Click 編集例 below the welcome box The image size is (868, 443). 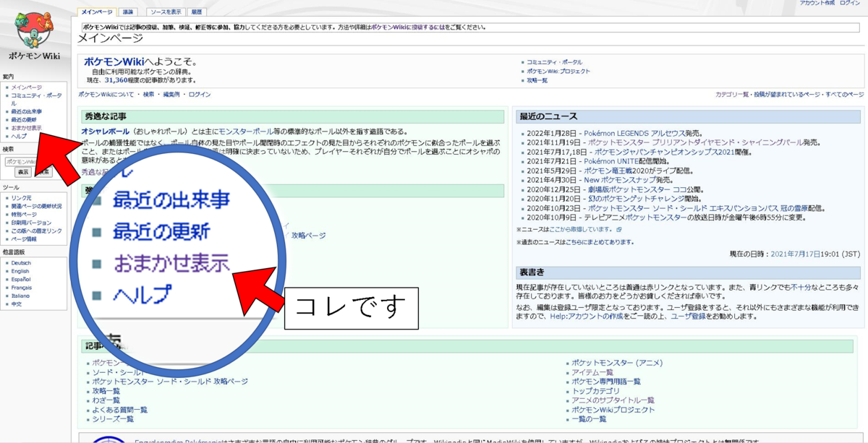171,95
